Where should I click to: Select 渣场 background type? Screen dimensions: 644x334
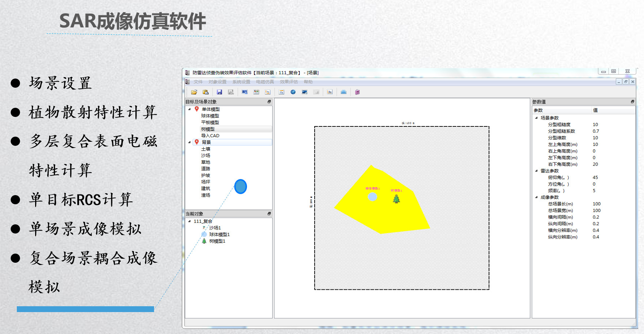pos(206,195)
